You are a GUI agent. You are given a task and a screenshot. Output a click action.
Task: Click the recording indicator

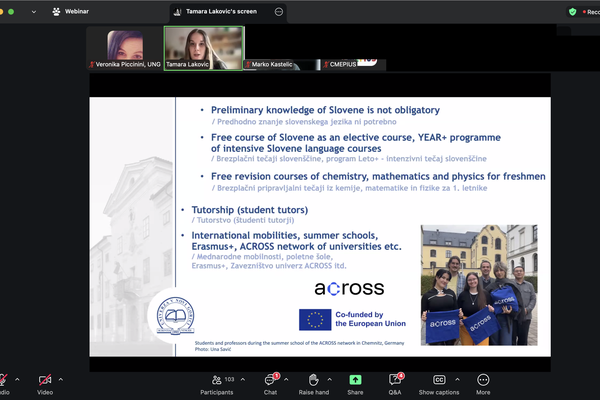(591, 12)
